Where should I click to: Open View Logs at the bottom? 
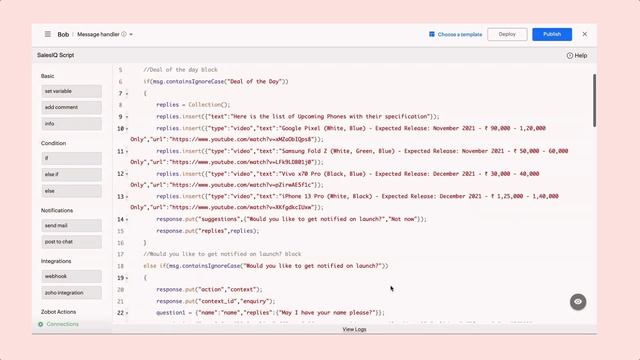point(354,329)
